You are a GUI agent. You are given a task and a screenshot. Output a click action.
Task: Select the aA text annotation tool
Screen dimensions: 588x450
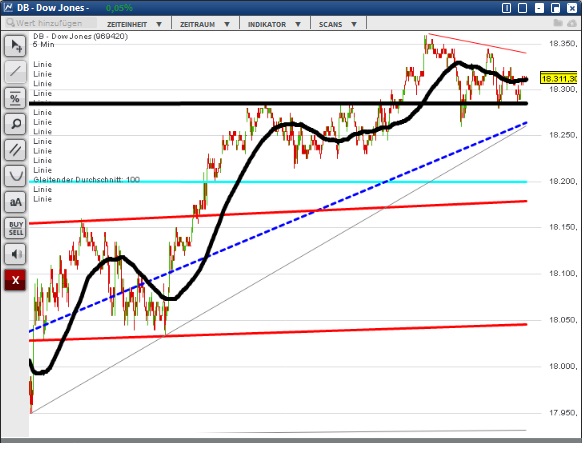point(15,202)
